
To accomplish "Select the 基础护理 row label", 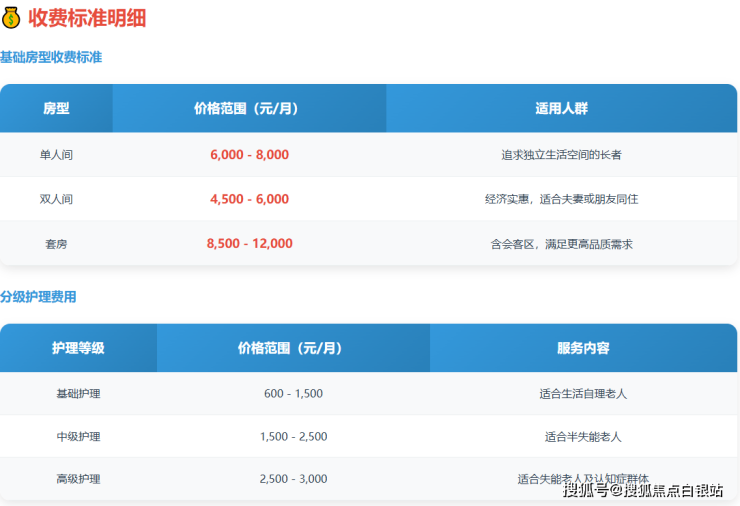I will (78, 394).
